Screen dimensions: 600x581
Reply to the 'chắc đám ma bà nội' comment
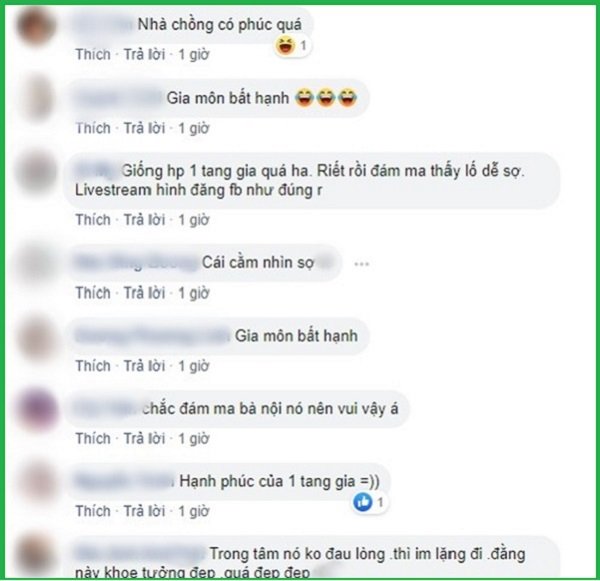[144, 439]
